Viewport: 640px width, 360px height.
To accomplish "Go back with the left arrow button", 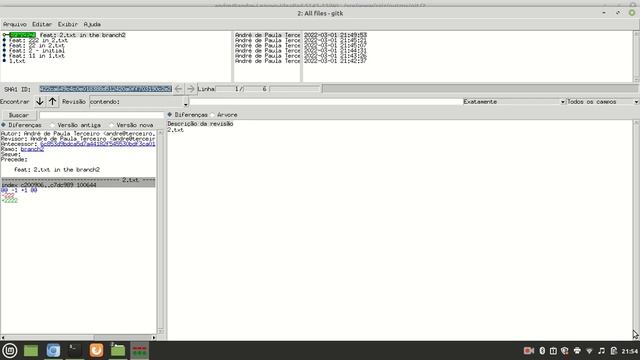I will (178, 89).
